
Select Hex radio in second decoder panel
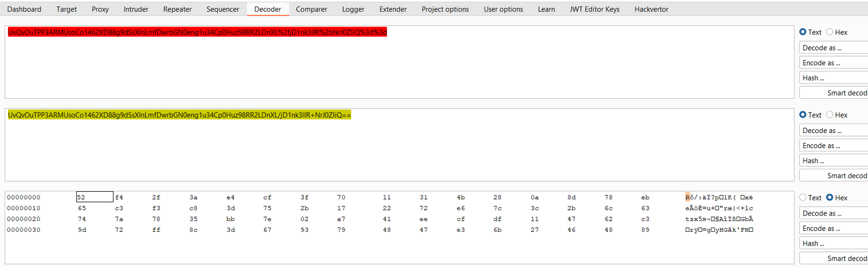coord(830,115)
